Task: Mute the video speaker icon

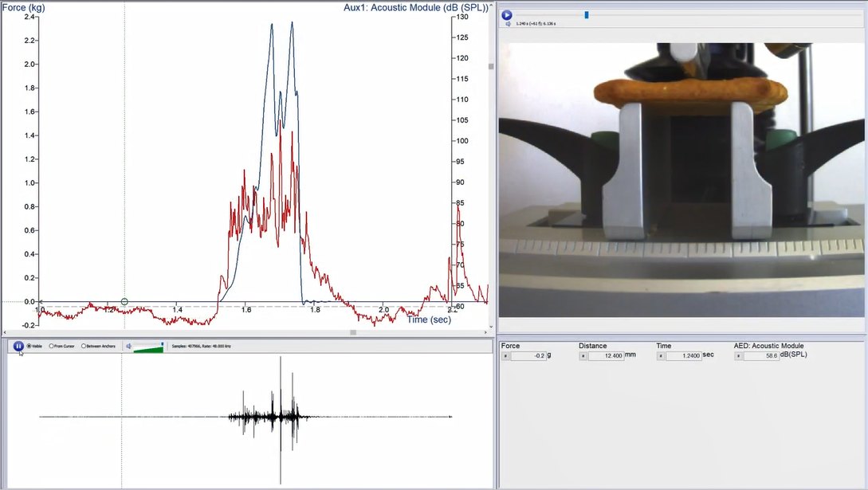Action: 508,24
